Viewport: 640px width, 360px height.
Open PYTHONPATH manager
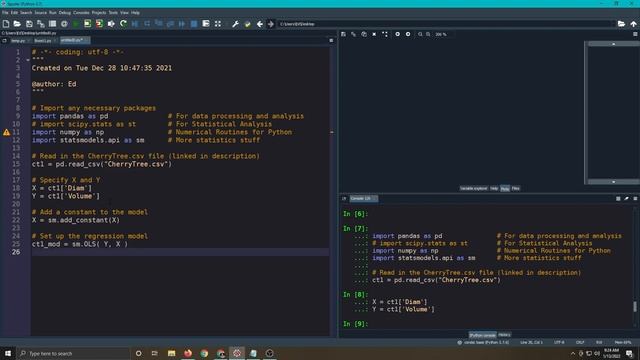[x=247, y=24]
